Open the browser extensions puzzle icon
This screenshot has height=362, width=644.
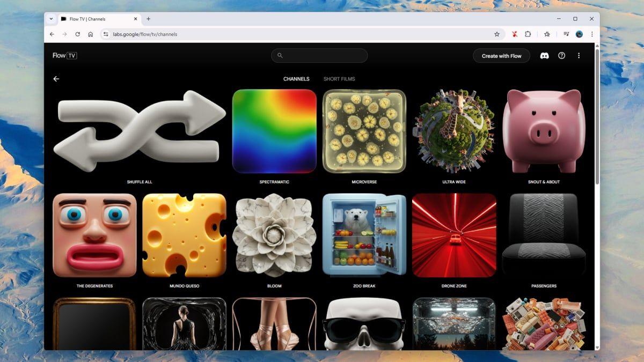(x=528, y=34)
